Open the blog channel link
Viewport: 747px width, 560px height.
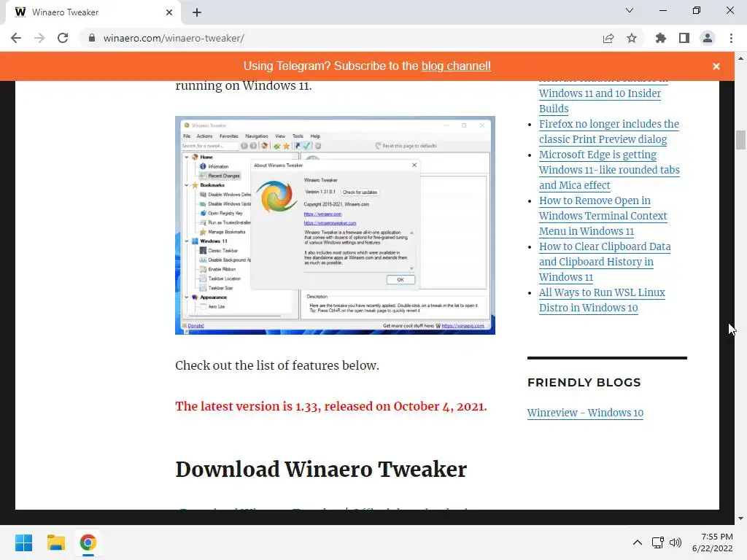tap(456, 66)
